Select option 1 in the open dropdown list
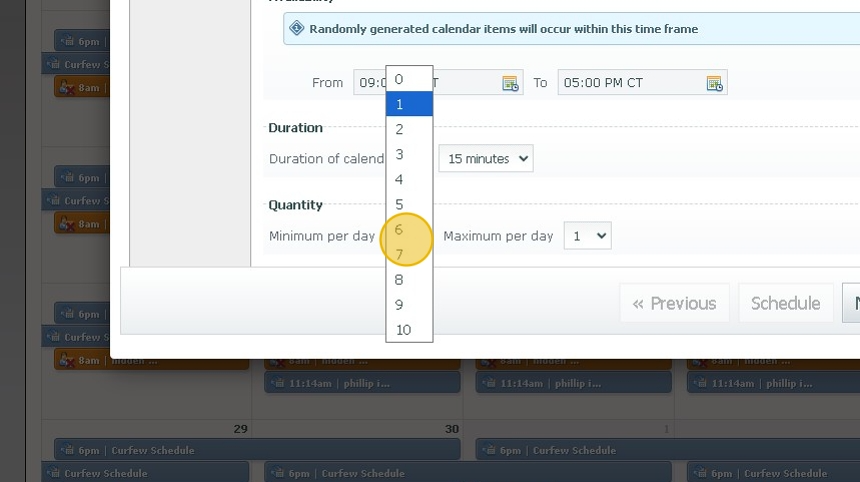The height and width of the screenshot is (482, 860). [409, 104]
